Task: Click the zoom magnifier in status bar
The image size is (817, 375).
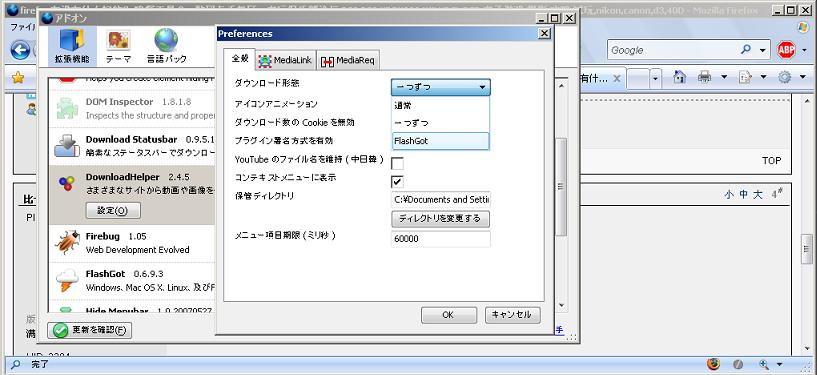Action: point(764,364)
